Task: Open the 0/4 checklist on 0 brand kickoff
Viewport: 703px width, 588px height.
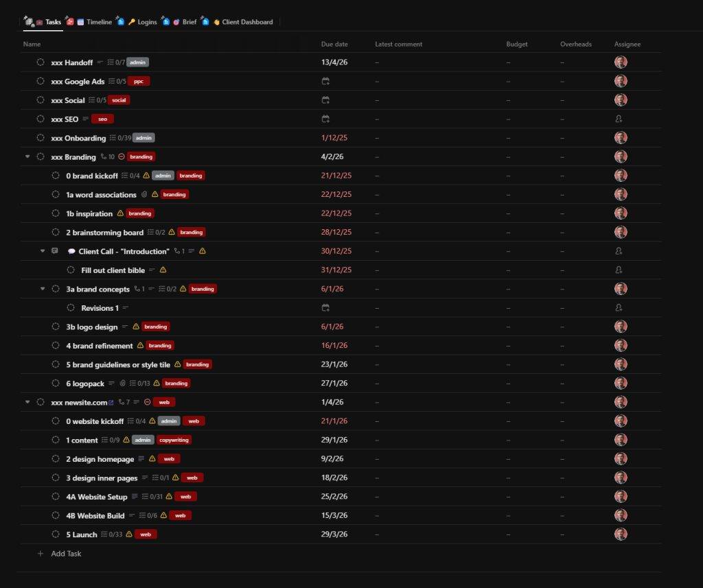Action: click(x=129, y=176)
